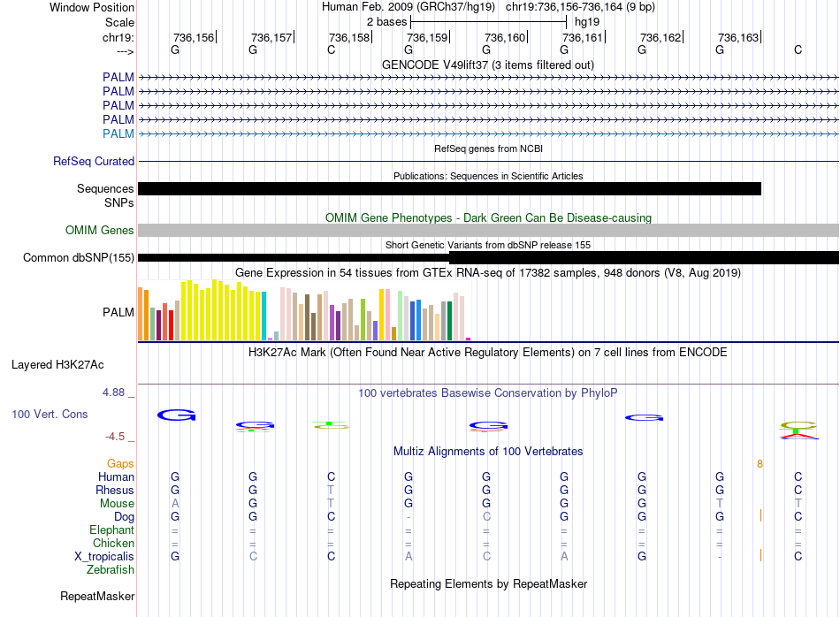
Task: Select the Chicken alignment row label
Action: point(113,543)
